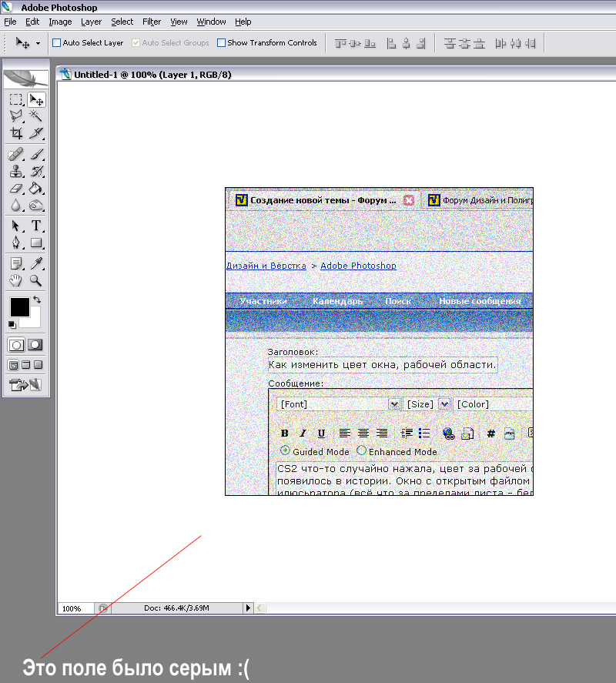Open the File menu
This screenshot has width=616, height=683.
10,22
